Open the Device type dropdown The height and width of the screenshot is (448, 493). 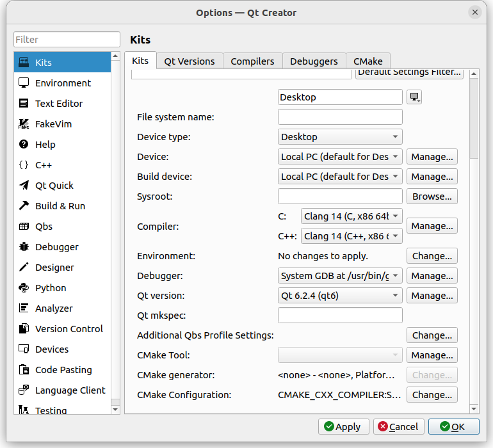(x=340, y=137)
